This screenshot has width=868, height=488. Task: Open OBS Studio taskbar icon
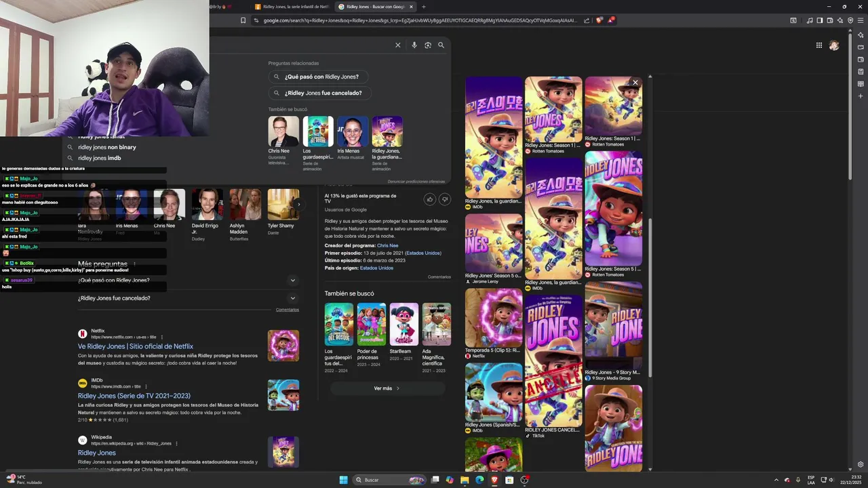tap(524, 480)
